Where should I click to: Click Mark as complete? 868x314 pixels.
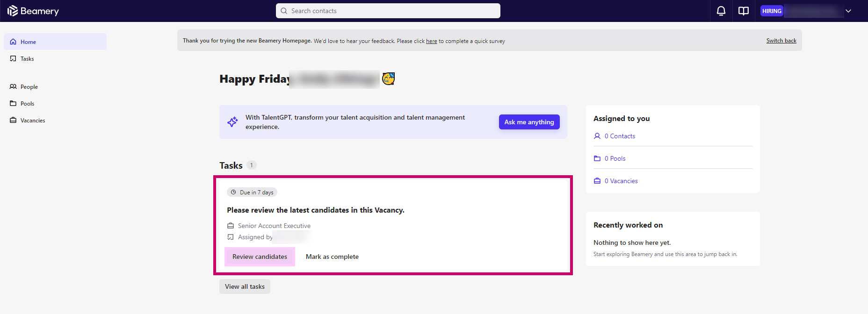pyautogui.click(x=332, y=257)
